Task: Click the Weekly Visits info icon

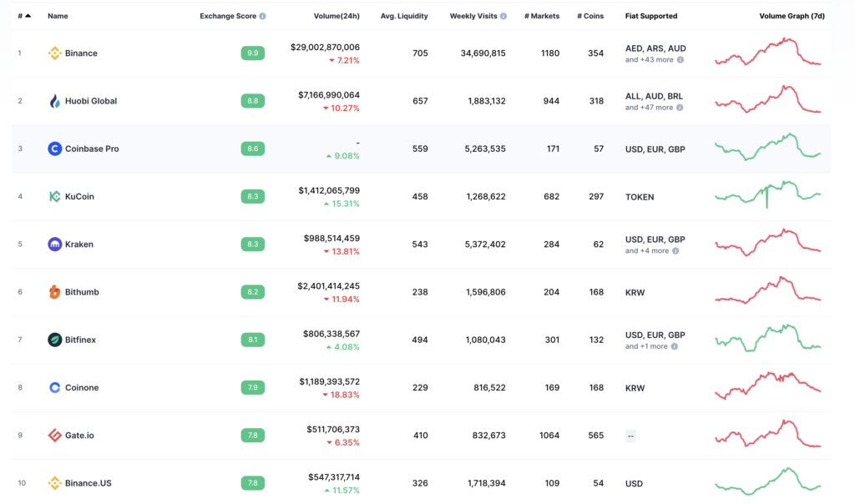Action: point(503,16)
